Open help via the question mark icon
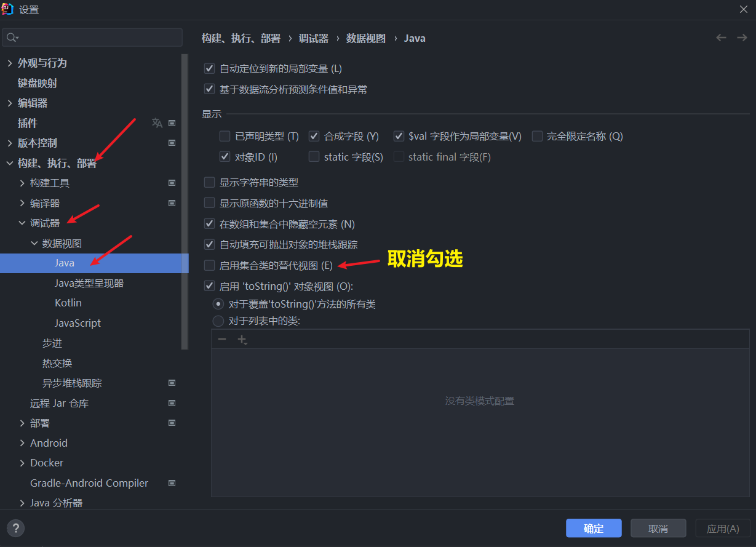The image size is (756, 547). [x=15, y=528]
